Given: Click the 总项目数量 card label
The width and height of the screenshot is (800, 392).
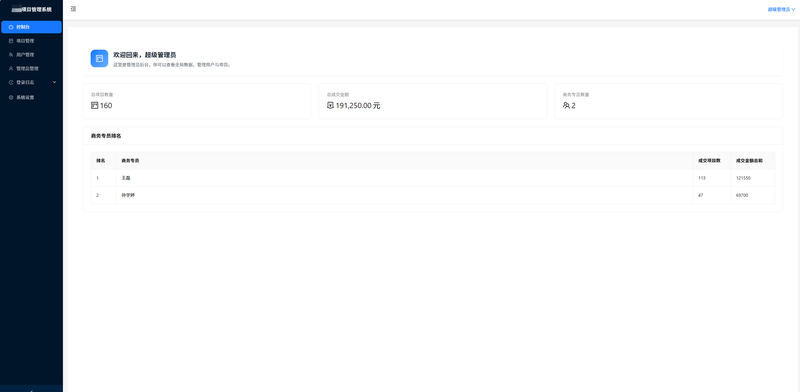Looking at the screenshot, I should [x=102, y=95].
